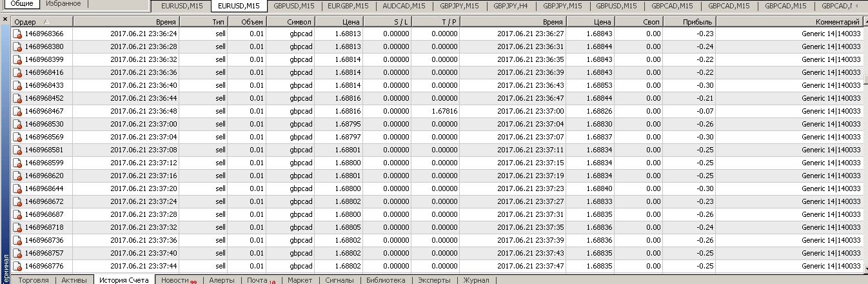The image size is (868, 284).
Task: Sort by the Символ column header
Action: [x=290, y=21]
